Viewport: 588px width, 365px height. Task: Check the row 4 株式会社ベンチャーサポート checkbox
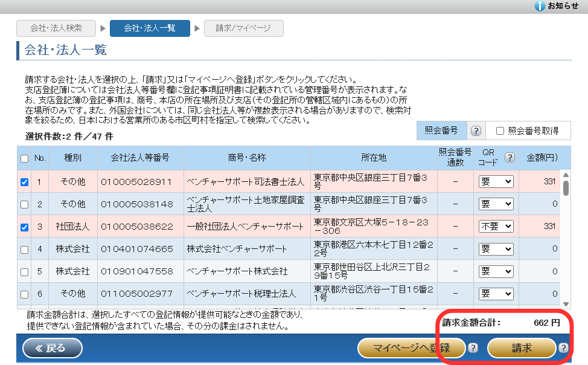pyautogui.click(x=24, y=249)
